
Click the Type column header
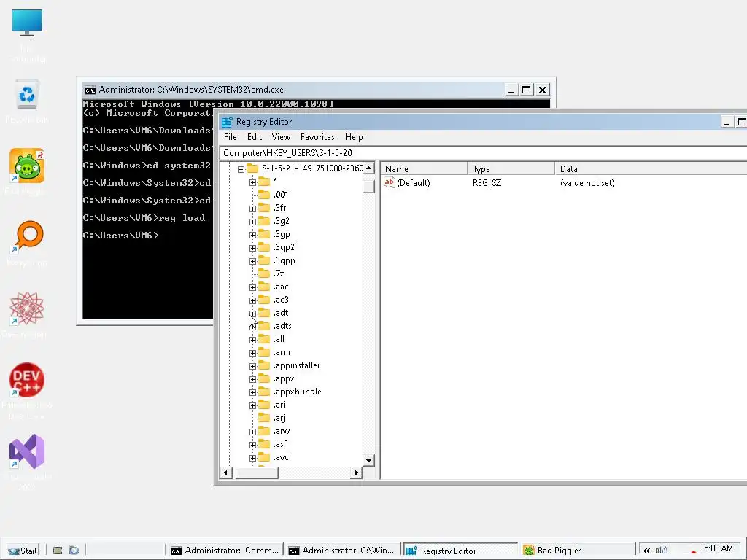coord(511,169)
